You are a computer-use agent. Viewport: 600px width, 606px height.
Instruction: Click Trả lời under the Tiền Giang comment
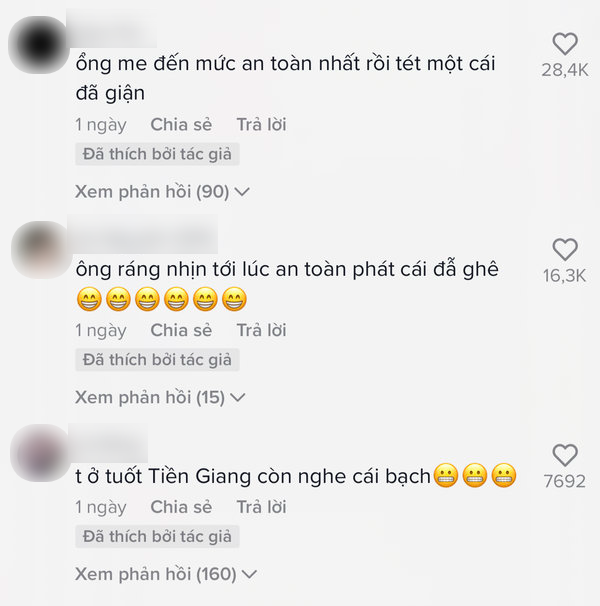[x=261, y=507]
